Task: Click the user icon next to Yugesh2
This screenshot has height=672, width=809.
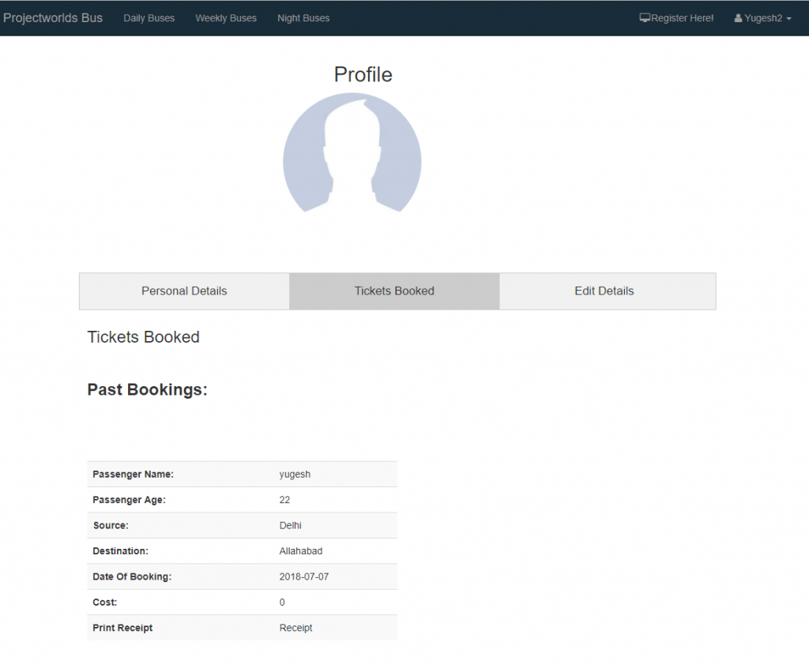Action: point(739,17)
